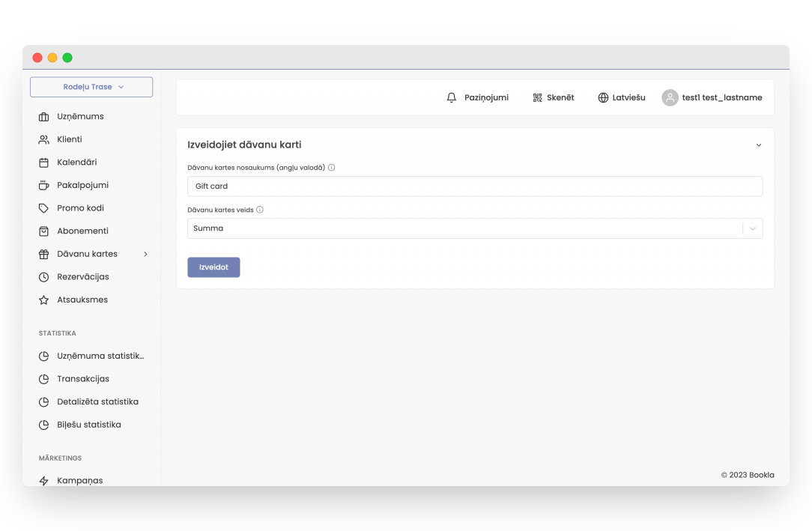Collapse the Izveidojiet dāvanu karti panel

(x=758, y=145)
